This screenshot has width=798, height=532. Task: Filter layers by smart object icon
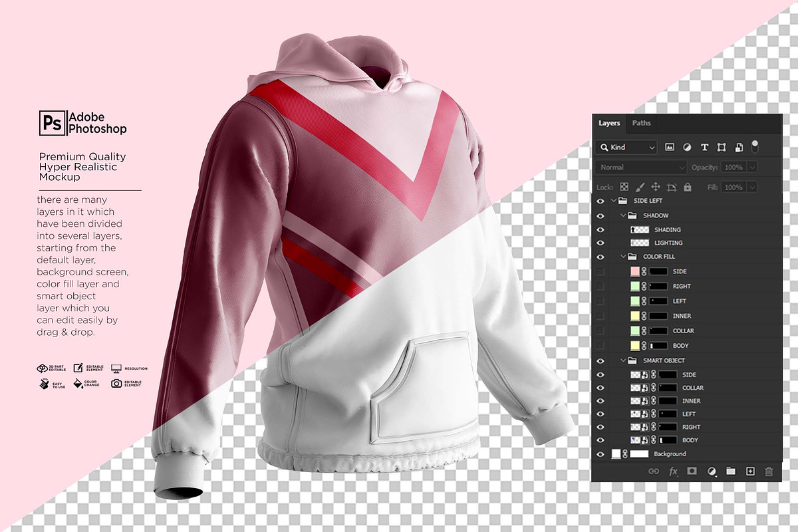739,147
